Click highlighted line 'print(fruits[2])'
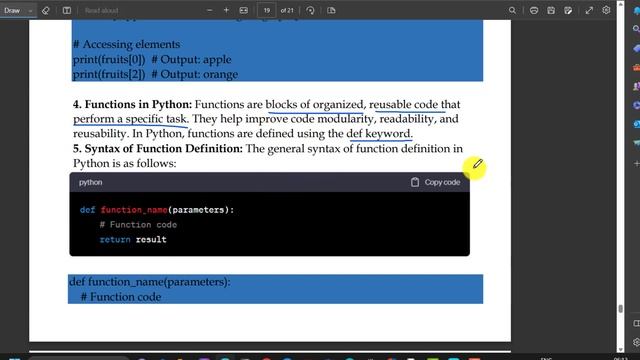640x360 pixels. click(x=109, y=74)
